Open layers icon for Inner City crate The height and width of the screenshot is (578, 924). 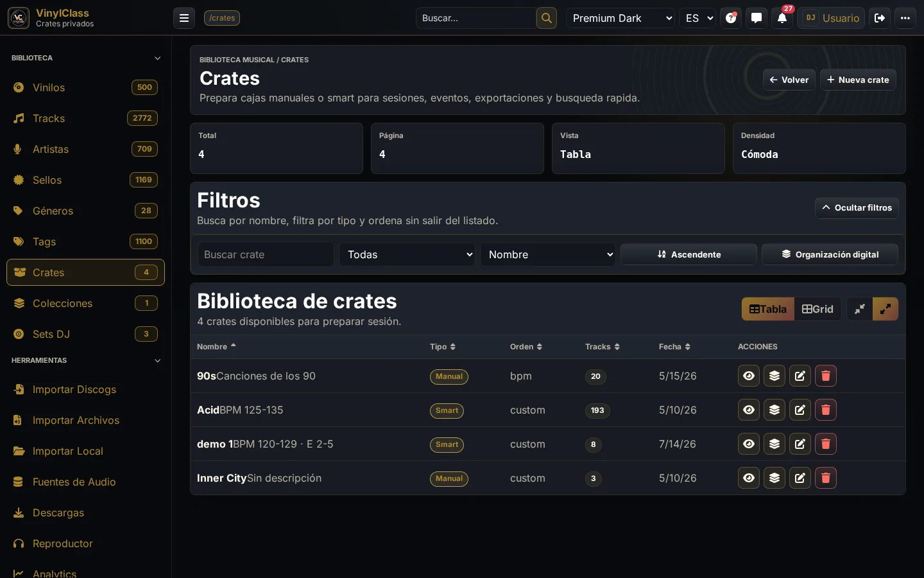(774, 478)
